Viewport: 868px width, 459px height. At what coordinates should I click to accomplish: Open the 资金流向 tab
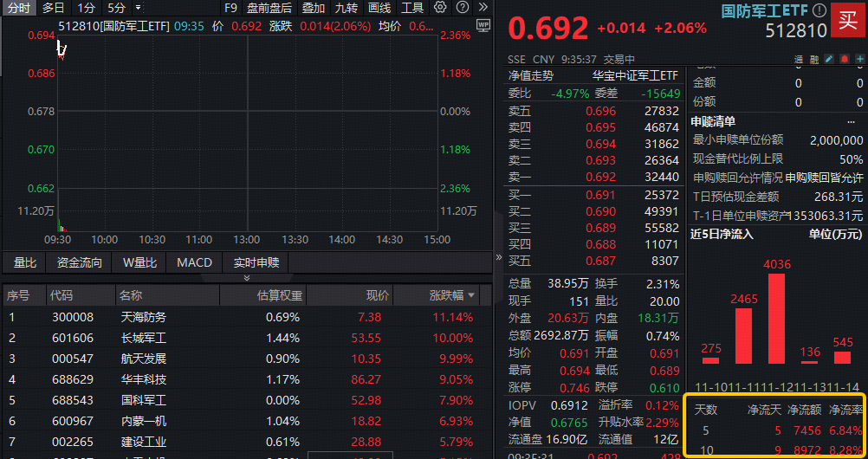click(80, 262)
